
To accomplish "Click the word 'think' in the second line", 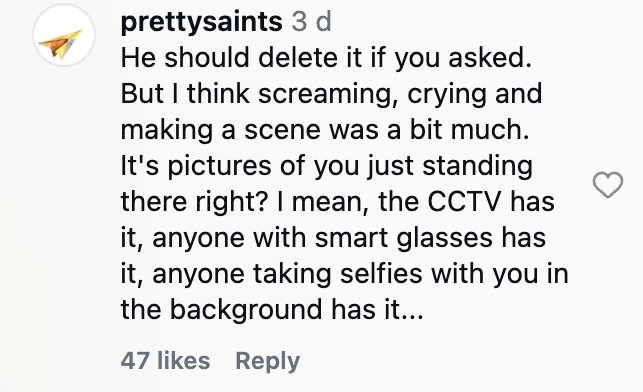I will [x=218, y=93].
